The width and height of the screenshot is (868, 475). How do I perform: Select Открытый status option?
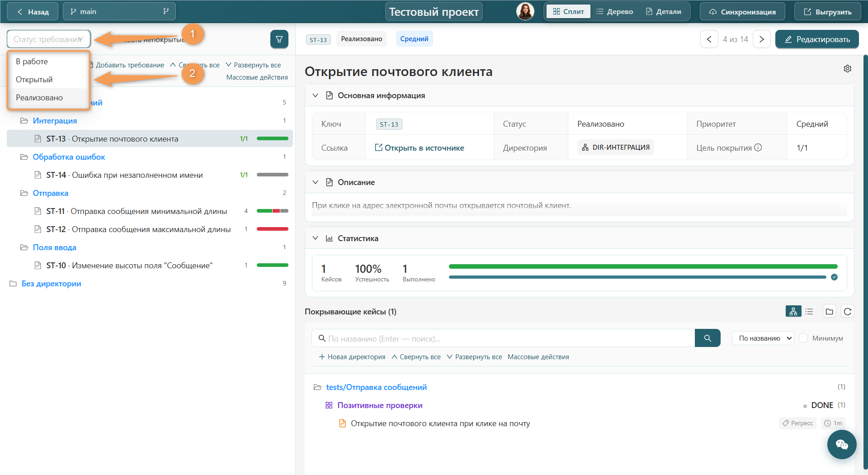pos(49,80)
